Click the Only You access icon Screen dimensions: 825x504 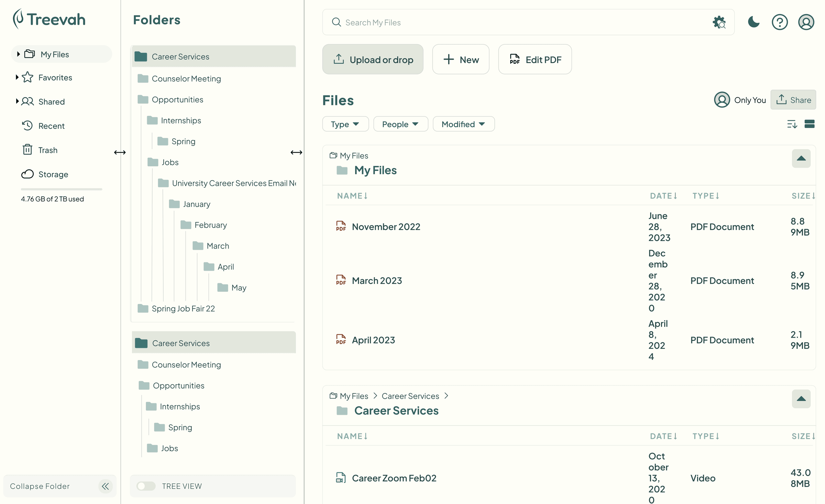coord(722,100)
